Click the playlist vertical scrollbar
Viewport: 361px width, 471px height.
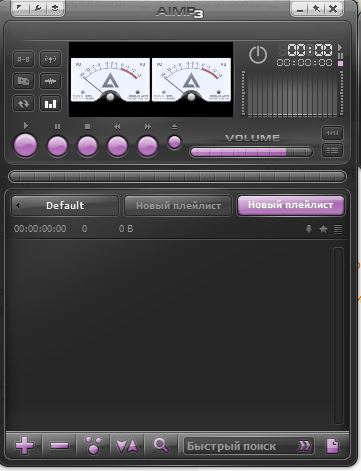pyautogui.click(x=338, y=336)
